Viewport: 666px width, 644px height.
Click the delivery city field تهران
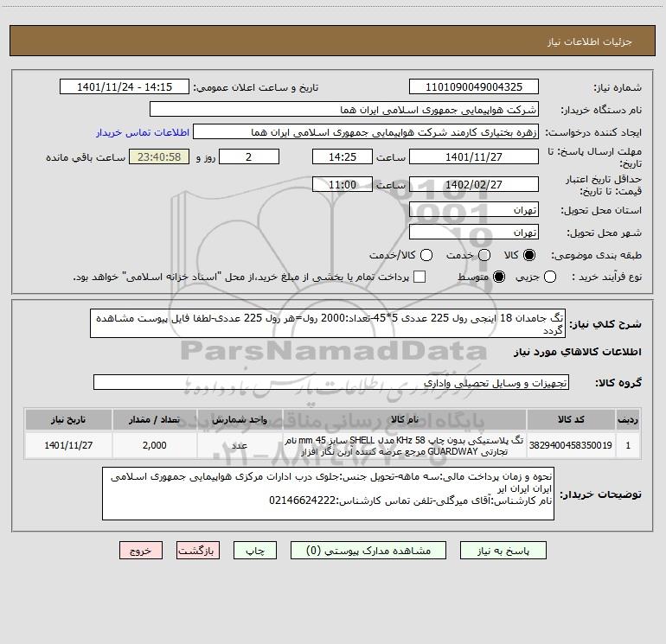[x=474, y=233]
